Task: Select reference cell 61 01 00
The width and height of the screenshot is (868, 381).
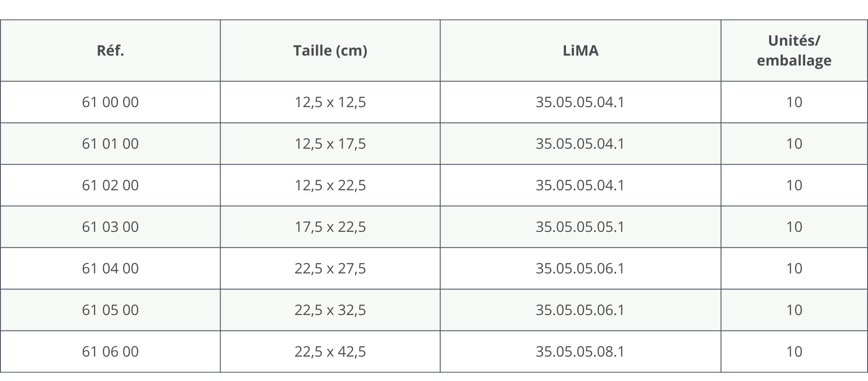Action: click(x=110, y=144)
